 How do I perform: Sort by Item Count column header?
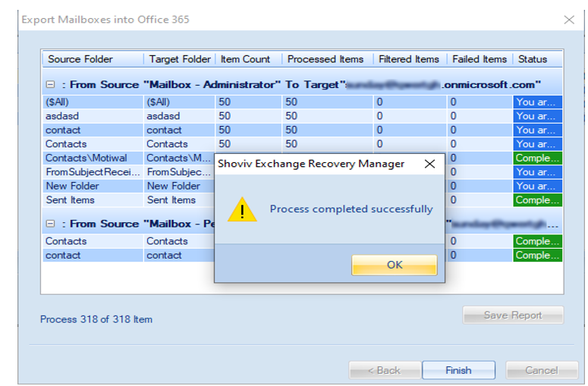[249, 59]
